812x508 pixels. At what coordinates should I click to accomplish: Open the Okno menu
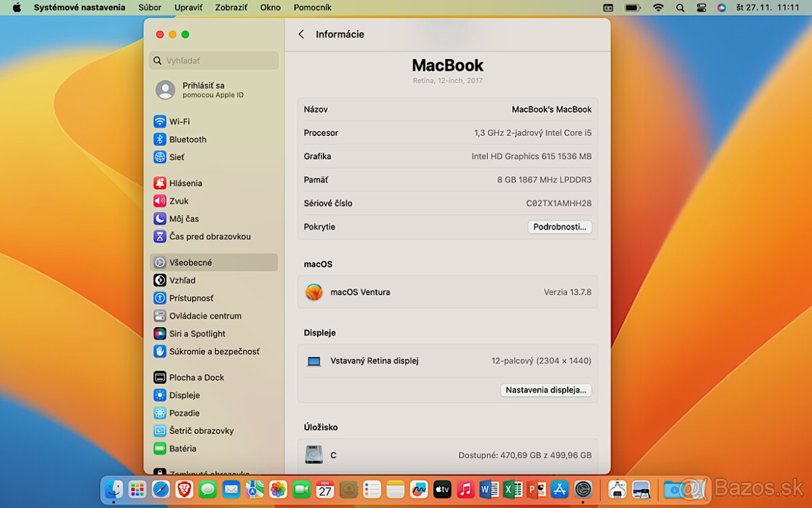[270, 7]
